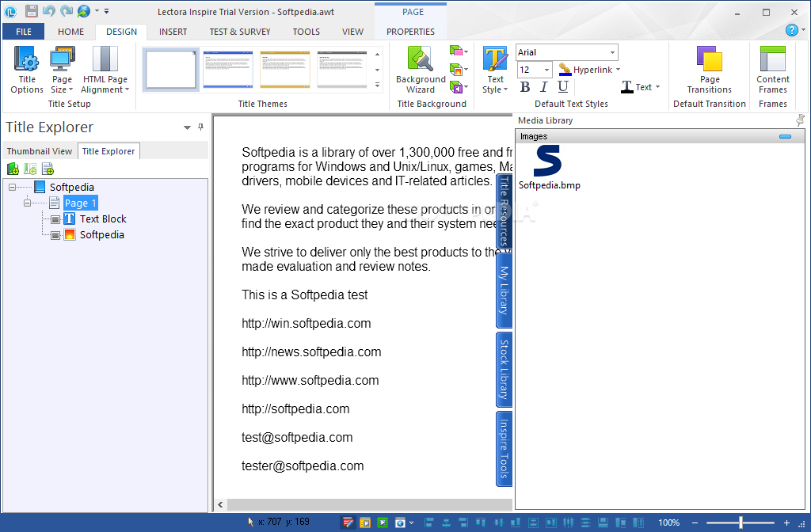Click the Save floppy disk icon
Image resolution: width=811 pixels, height=532 pixels.
pos(31,11)
